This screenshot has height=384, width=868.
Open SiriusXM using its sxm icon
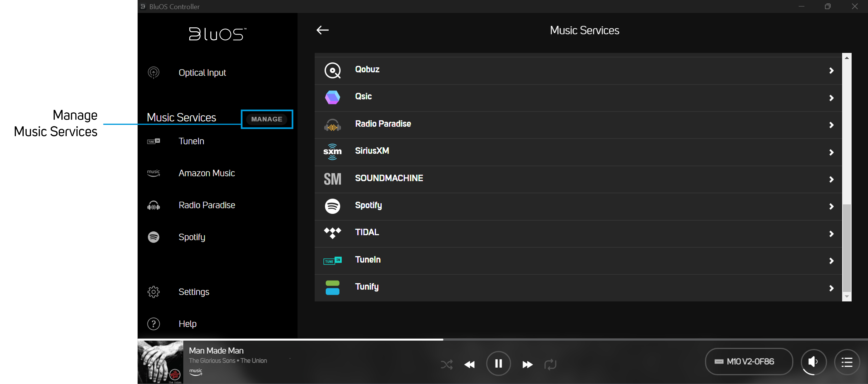(332, 152)
